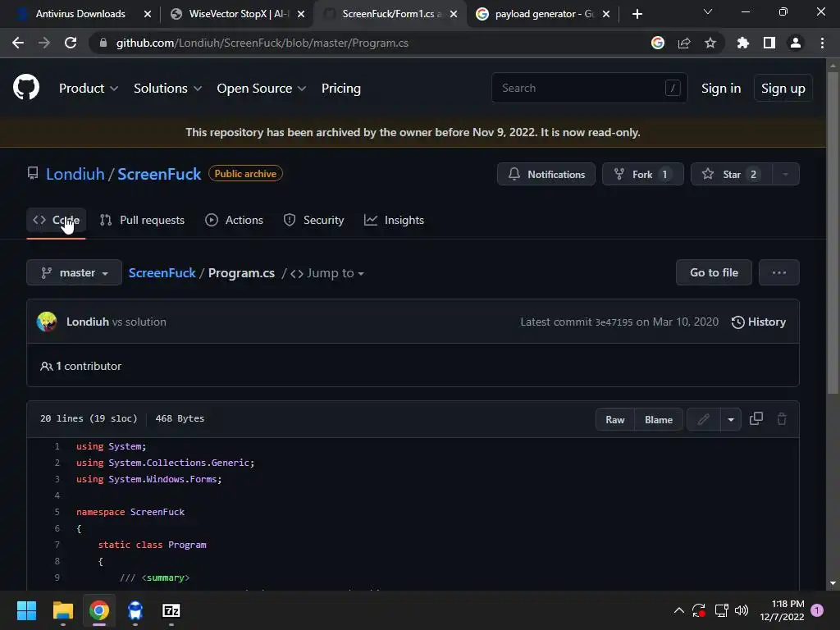Close the payload generator tab

click(606, 14)
